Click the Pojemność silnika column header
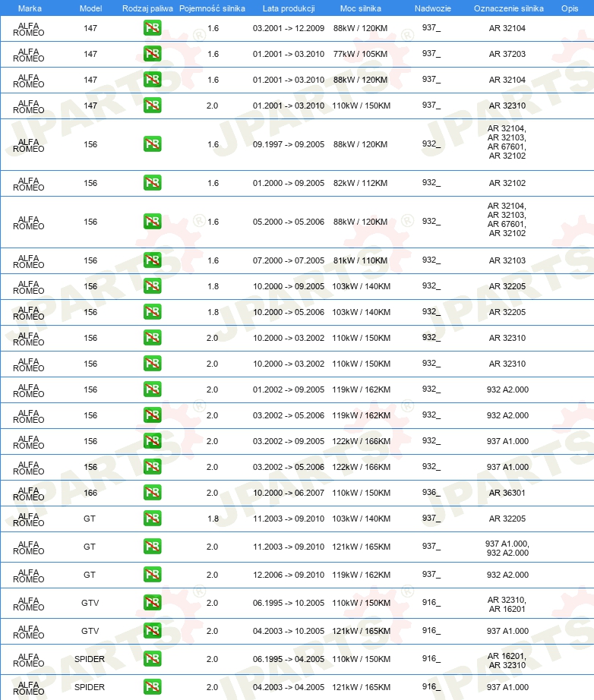The height and width of the screenshot is (700, 594). coord(212,8)
